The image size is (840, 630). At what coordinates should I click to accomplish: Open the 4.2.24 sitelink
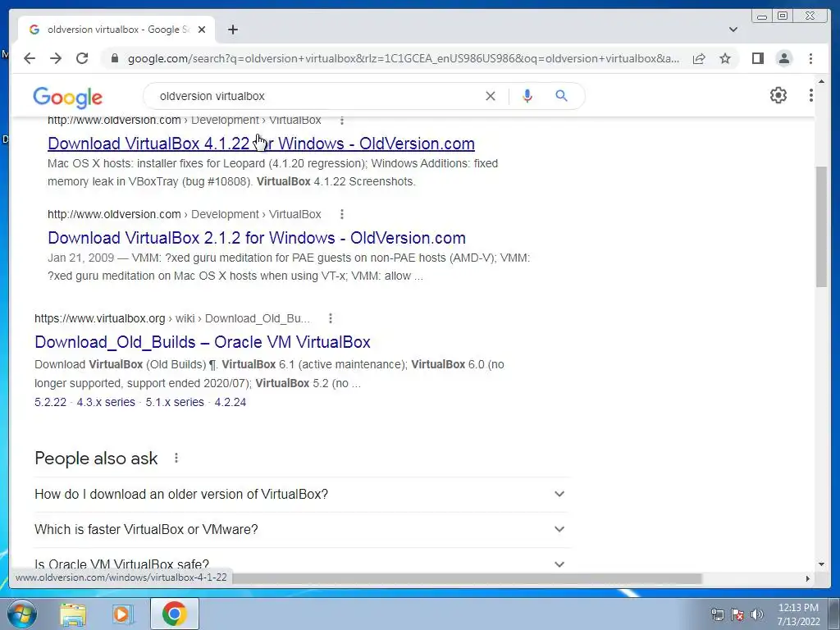[231, 402]
